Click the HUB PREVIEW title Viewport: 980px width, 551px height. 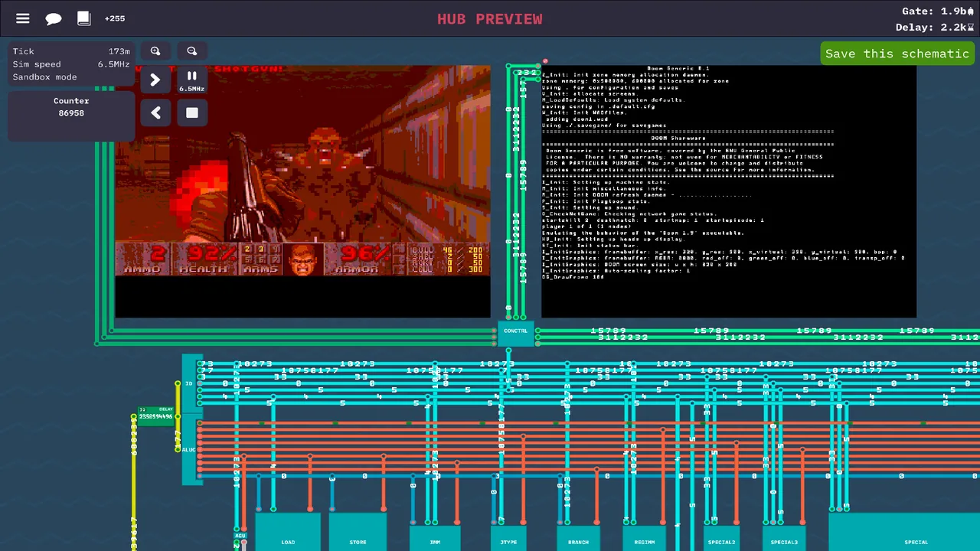(490, 19)
